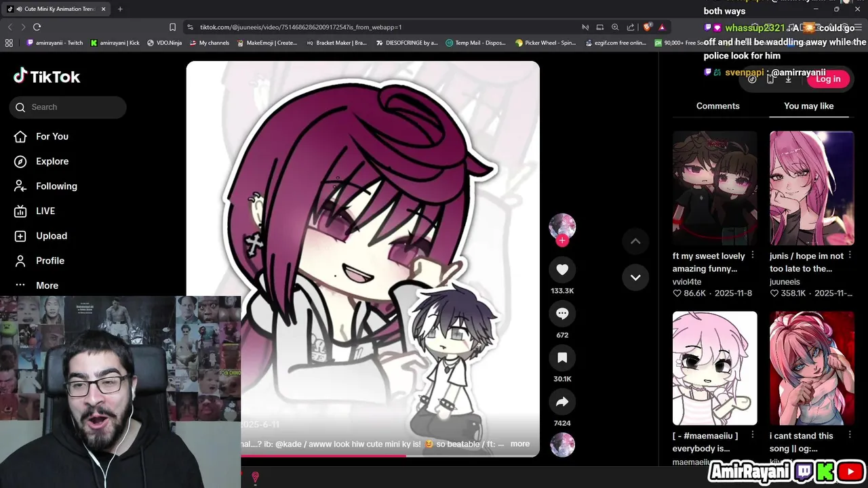Click the share page icon in address bar
868x488 pixels.
pos(631,27)
